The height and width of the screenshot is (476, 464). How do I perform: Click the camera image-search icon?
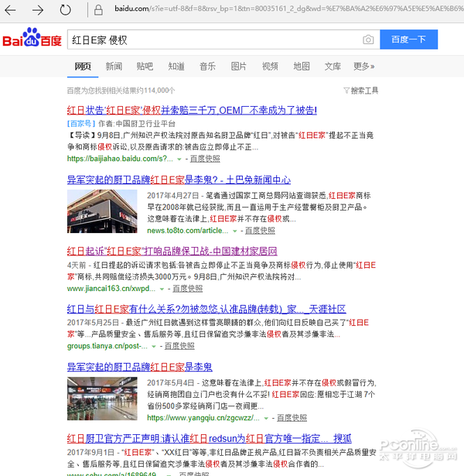pyautogui.click(x=368, y=39)
